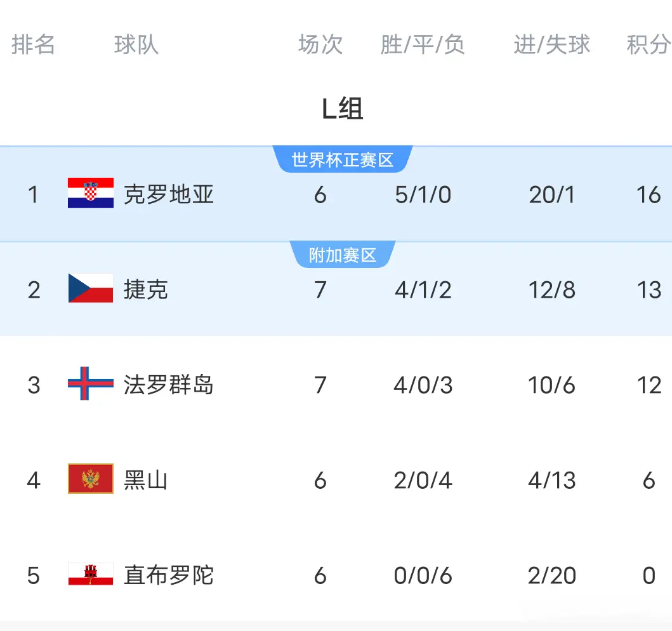This screenshot has width=672, height=631.
Task: Click the Montenegro flag icon
Action: click(90, 480)
